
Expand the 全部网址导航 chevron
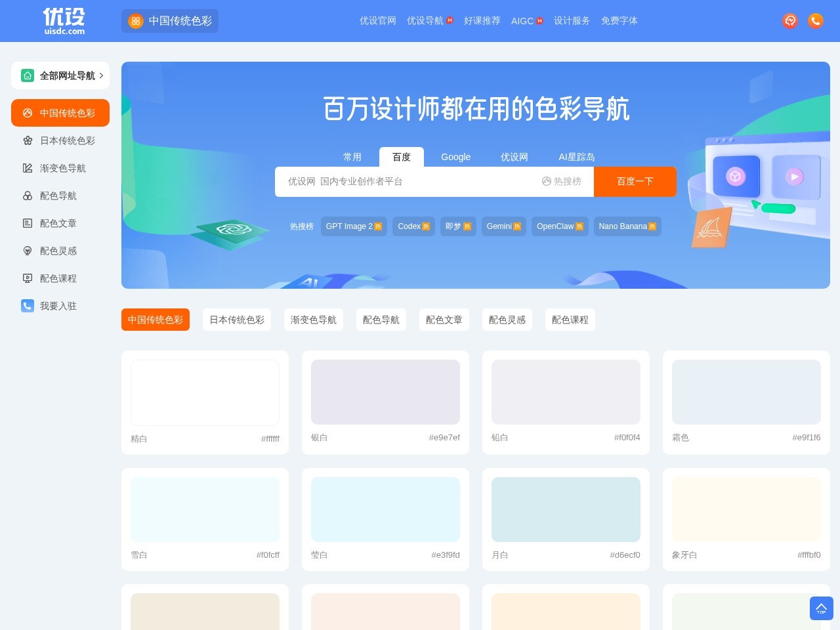pos(101,75)
